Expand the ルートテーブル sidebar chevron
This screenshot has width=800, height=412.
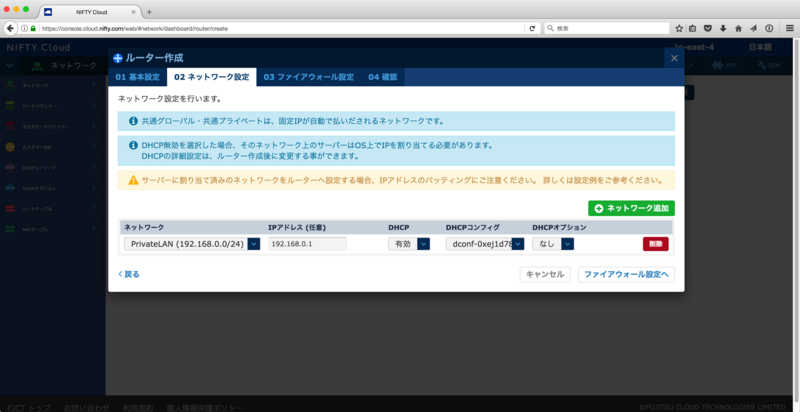coord(94,208)
